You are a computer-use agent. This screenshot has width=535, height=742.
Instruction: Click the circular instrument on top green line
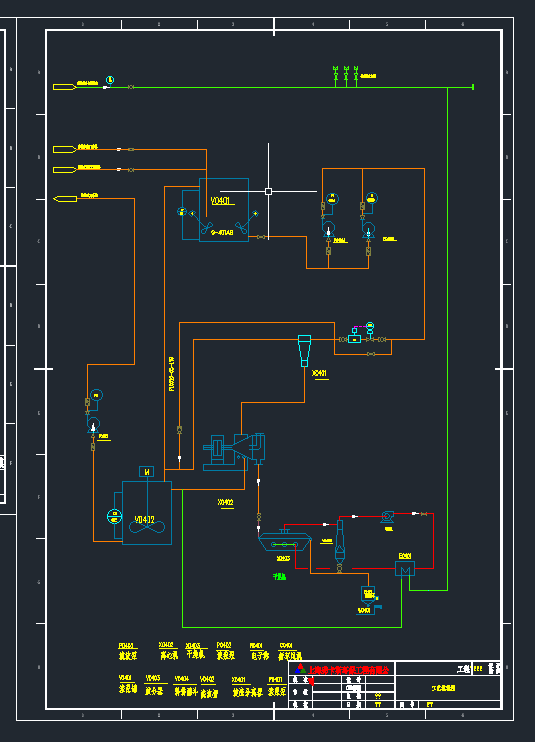pos(110,80)
